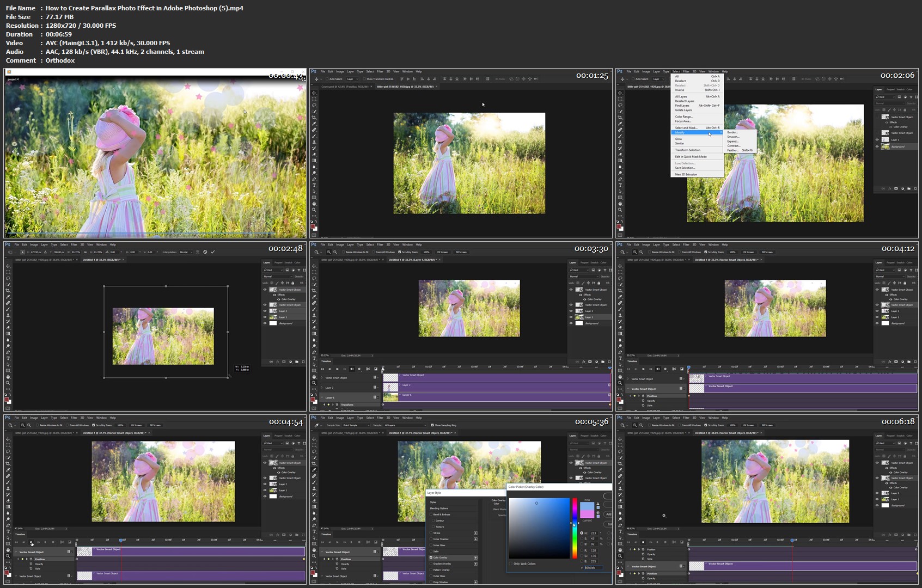This screenshot has height=588, width=922.
Task: Enable Bevel & Emboss in the Layer Style dialog
Action: [x=431, y=514]
